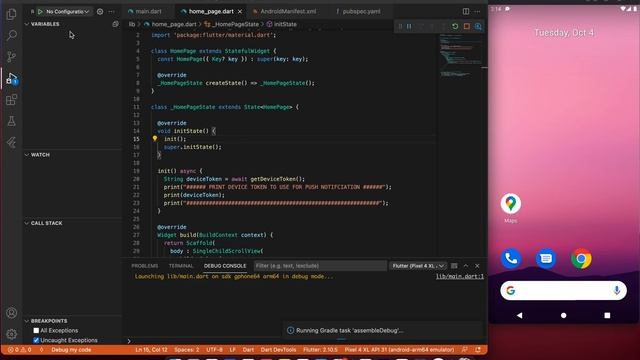The height and width of the screenshot is (360, 640).
Task: Change language mode Dart in status bar
Action: click(x=248, y=350)
